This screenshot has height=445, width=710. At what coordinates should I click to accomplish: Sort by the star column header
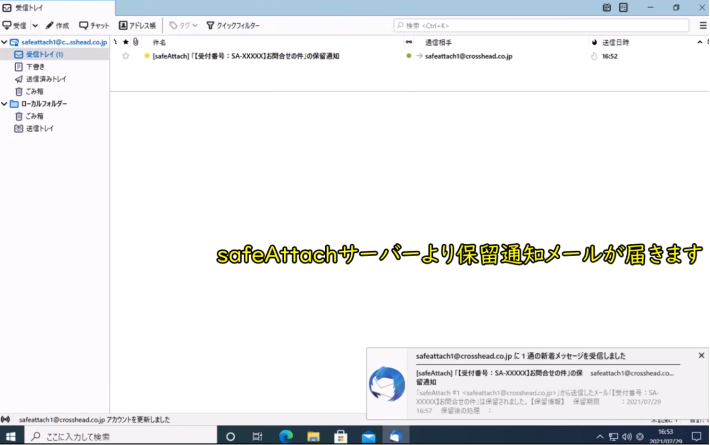pyautogui.click(x=126, y=42)
